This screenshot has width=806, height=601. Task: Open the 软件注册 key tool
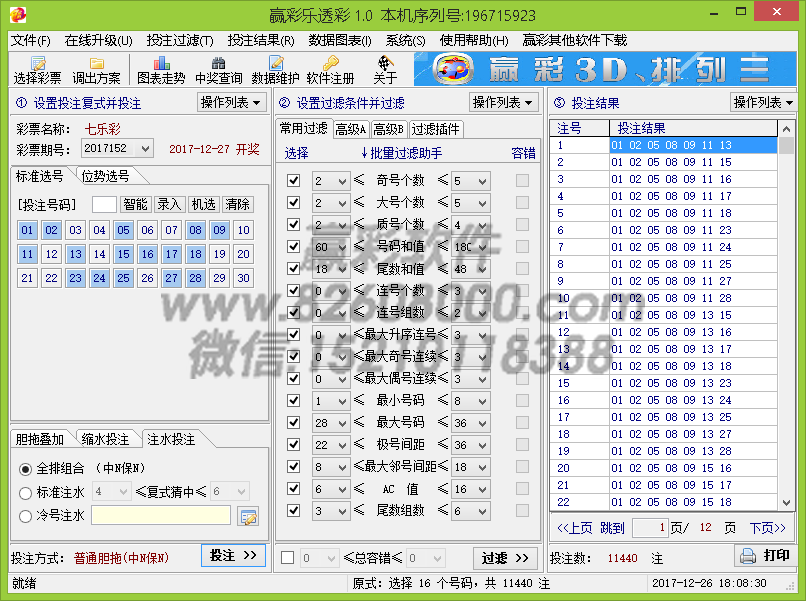(x=331, y=70)
